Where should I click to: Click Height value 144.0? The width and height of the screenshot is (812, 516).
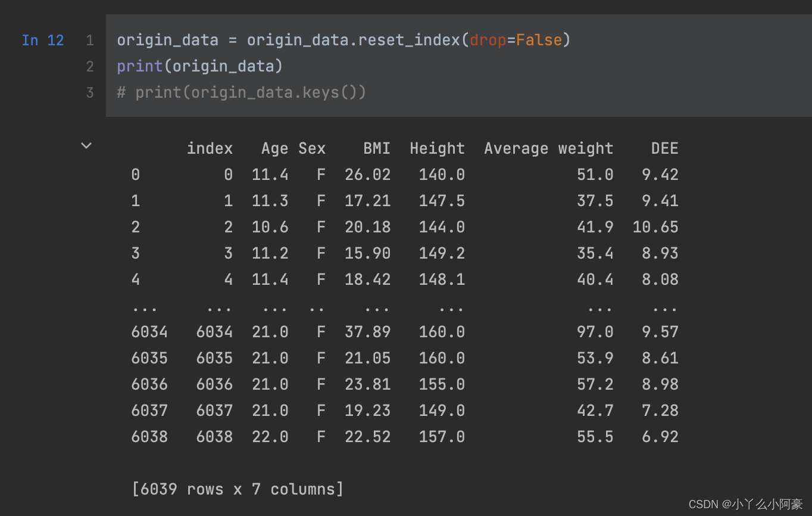(442, 227)
